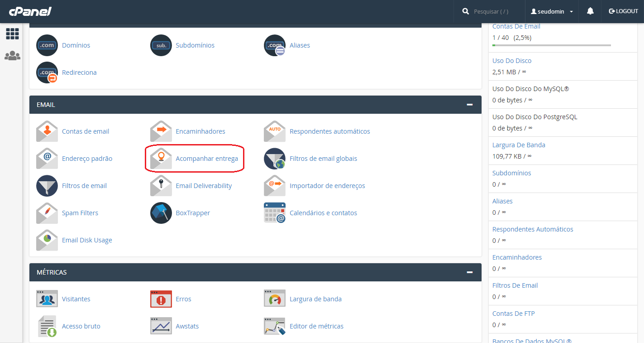Image resolution: width=644 pixels, height=343 pixels.
Task: Open the Spam Filters link
Action: point(80,213)
